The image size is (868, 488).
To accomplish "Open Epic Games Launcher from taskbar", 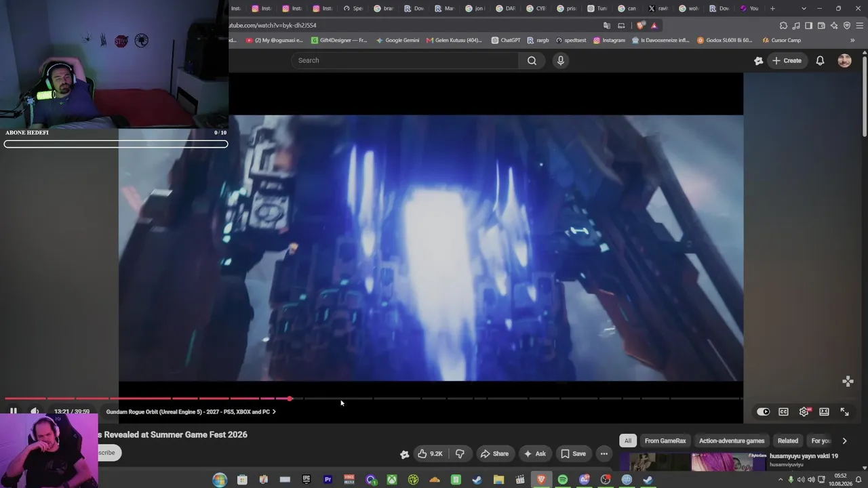I will [x=307, y=480].
